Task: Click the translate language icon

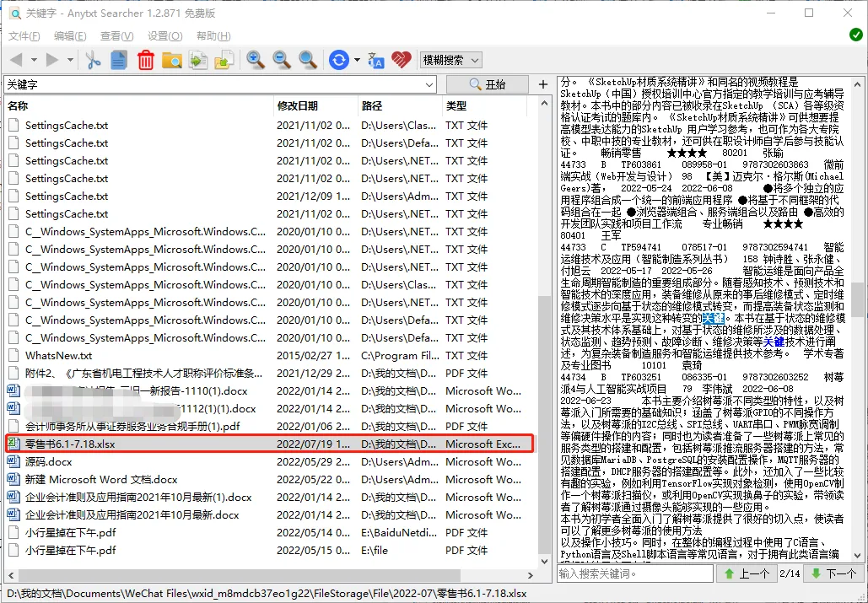Action: [x=376, y=60]
